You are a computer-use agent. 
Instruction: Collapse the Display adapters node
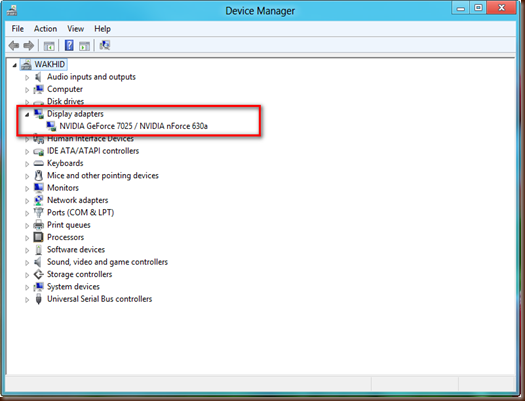[27, 114]
